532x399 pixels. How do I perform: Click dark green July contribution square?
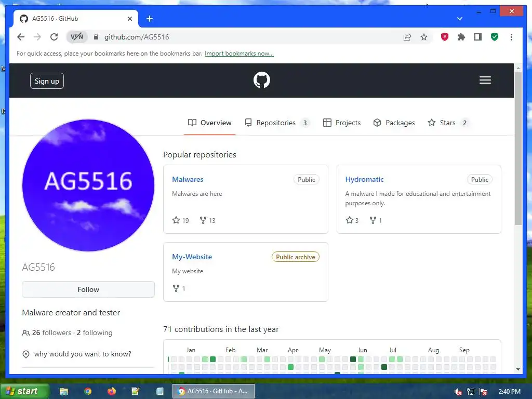pyautogui.click(x=384, y=367)
